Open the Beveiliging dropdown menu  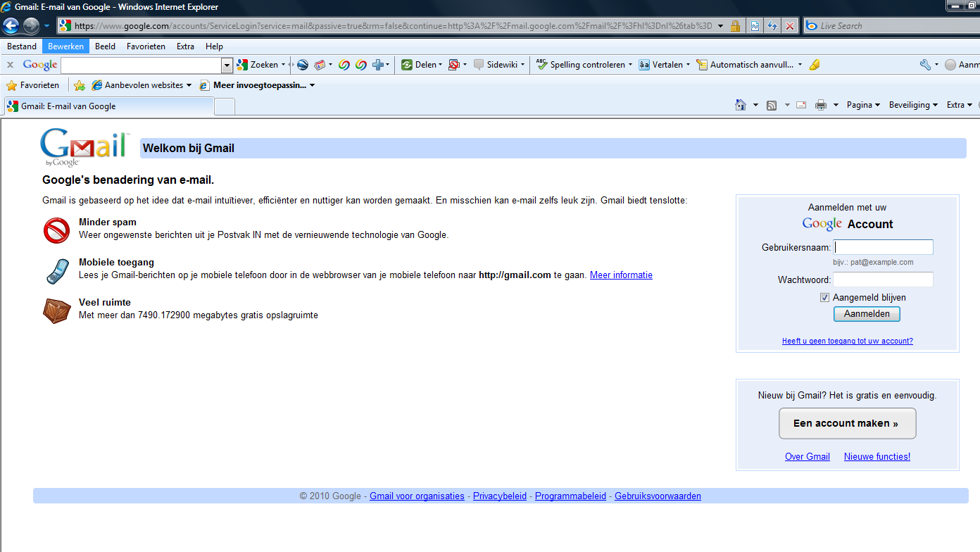913,105
